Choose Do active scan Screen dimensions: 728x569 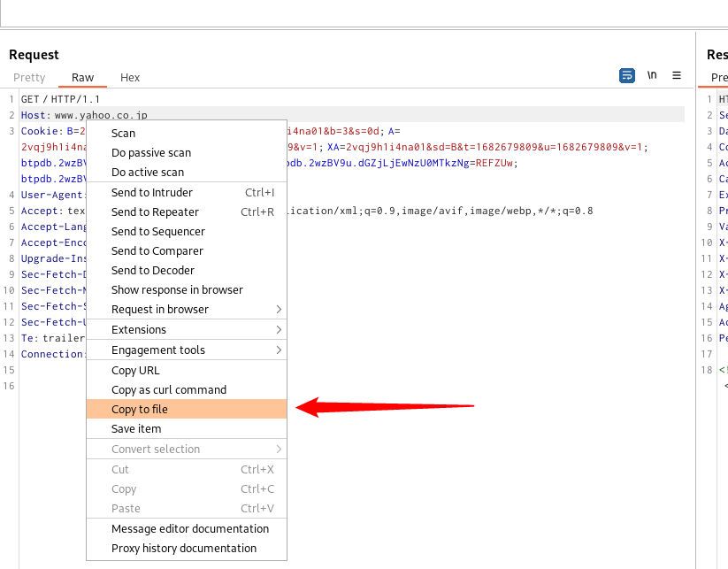pos(148,172)
